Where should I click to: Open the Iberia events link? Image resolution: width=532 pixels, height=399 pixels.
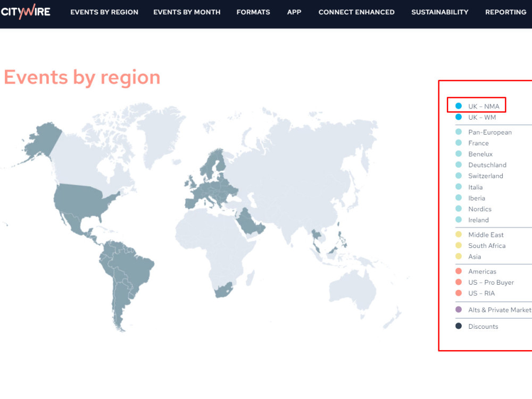pyautogui.click(x=477, y=198)
